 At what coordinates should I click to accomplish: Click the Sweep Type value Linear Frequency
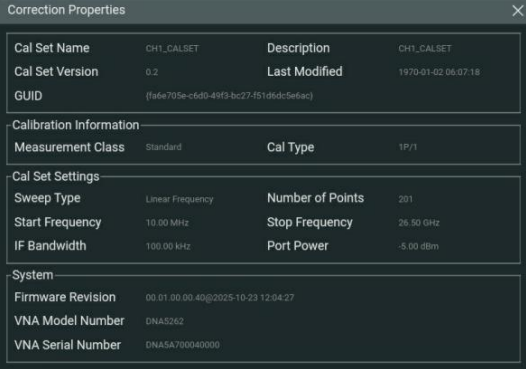(179, 199)
